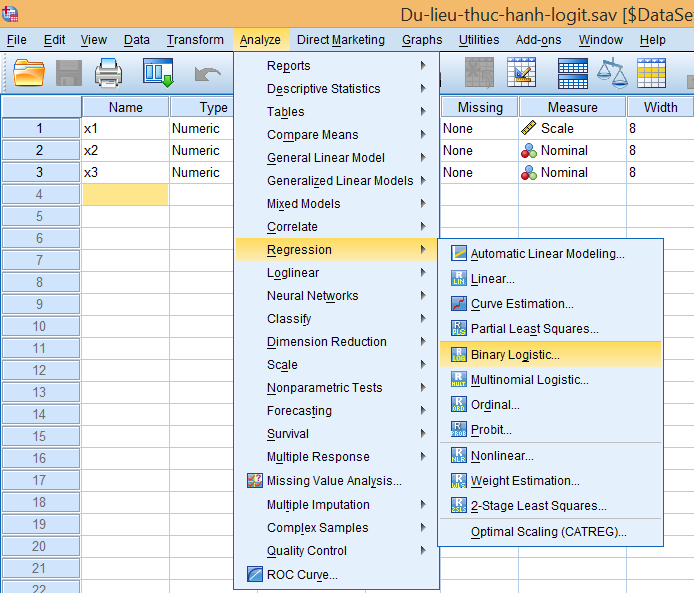Open the Help menu

(x=652, y=40)
